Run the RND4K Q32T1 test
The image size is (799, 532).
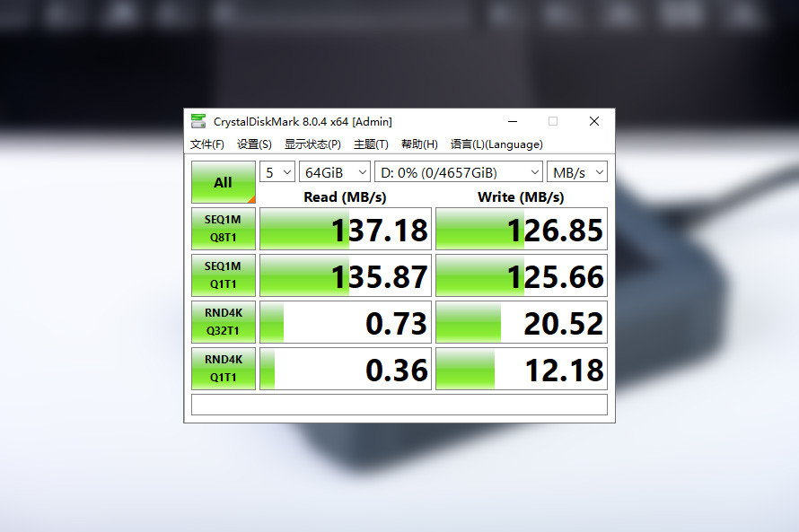pos(224,322)
